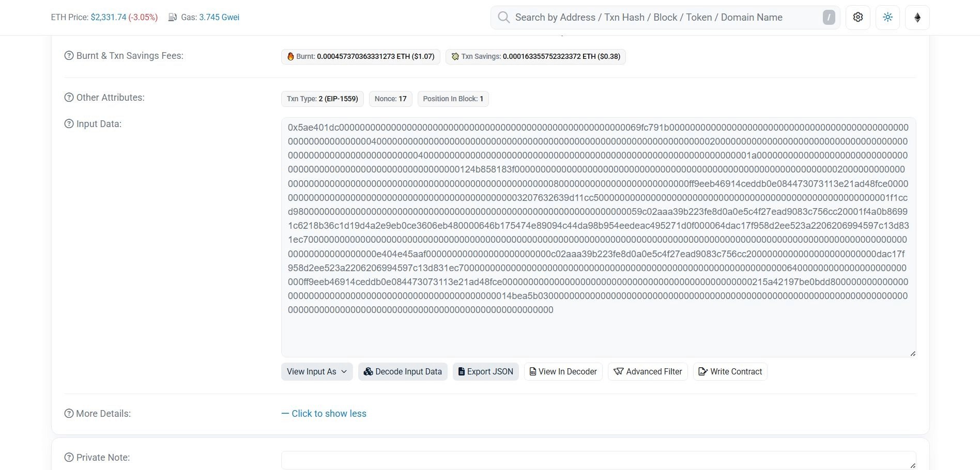Click help icon beside Burnt & Txn Savings Fees
Image resolution: width=980 pixels, height=470 pixels.
coord(69,55)
